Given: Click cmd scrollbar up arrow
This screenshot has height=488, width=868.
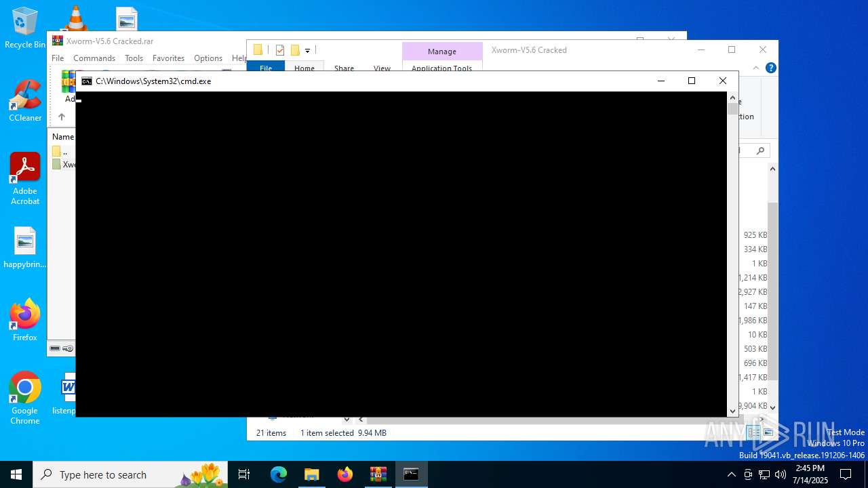Looking at the screenshot, I should (x=732, y=98).
